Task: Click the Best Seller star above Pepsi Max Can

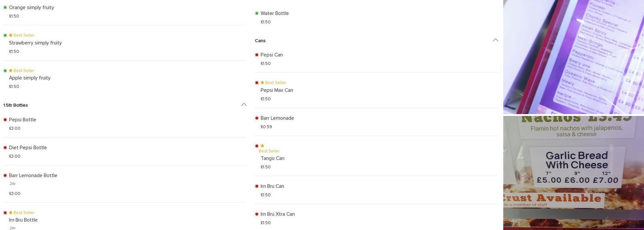Action: point(262,83)
